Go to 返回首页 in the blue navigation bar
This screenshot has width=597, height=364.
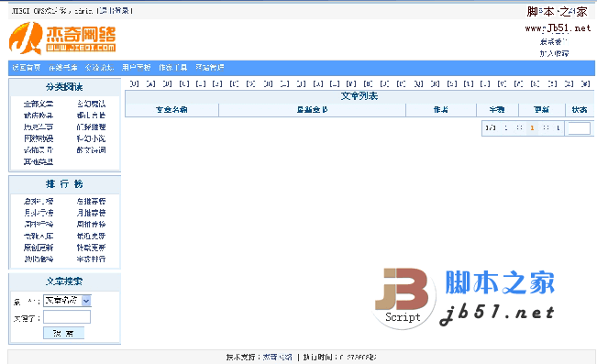[27, 68]
